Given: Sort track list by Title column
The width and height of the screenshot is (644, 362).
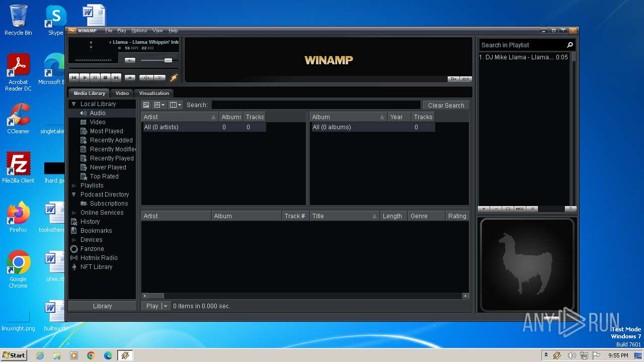Looking at the screenshot, I should 345,216.
